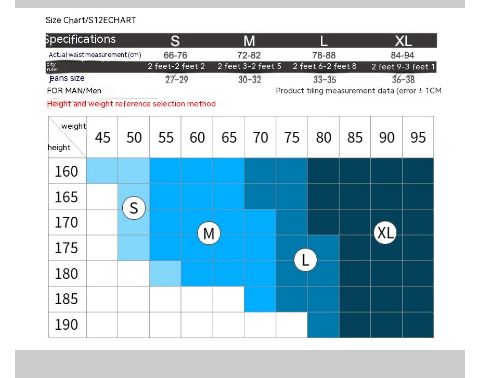Click height row label 175
This screenshot has height=378, width=478.
pos(67,248)
